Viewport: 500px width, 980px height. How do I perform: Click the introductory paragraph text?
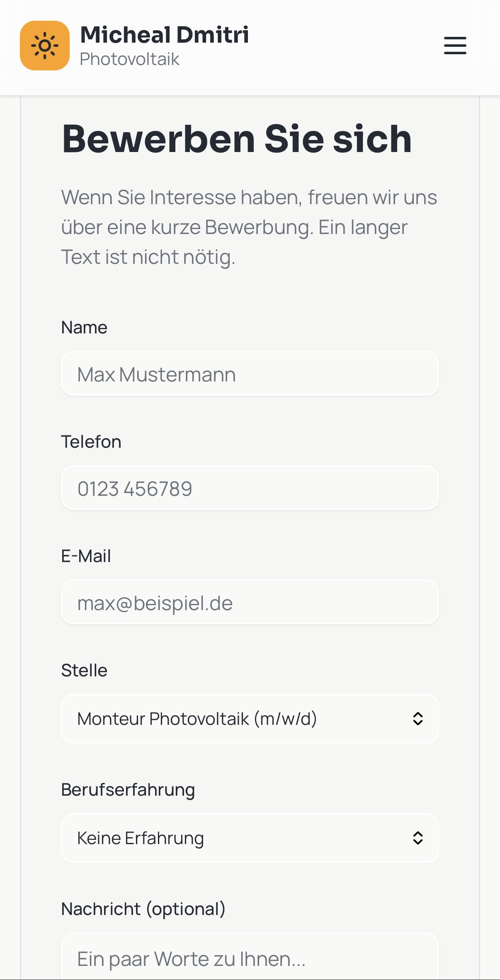pos(249,227)
